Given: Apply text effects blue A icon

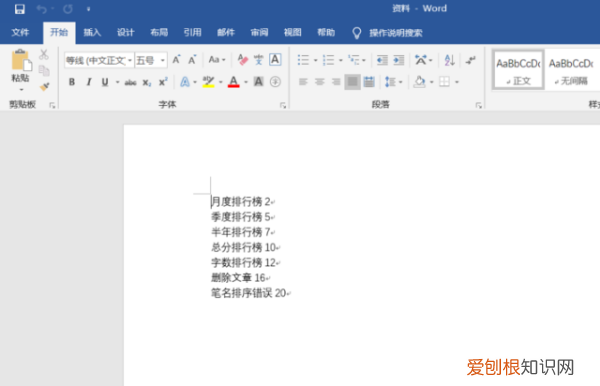Looking at the screenshot, I should [x=185, y=82].
